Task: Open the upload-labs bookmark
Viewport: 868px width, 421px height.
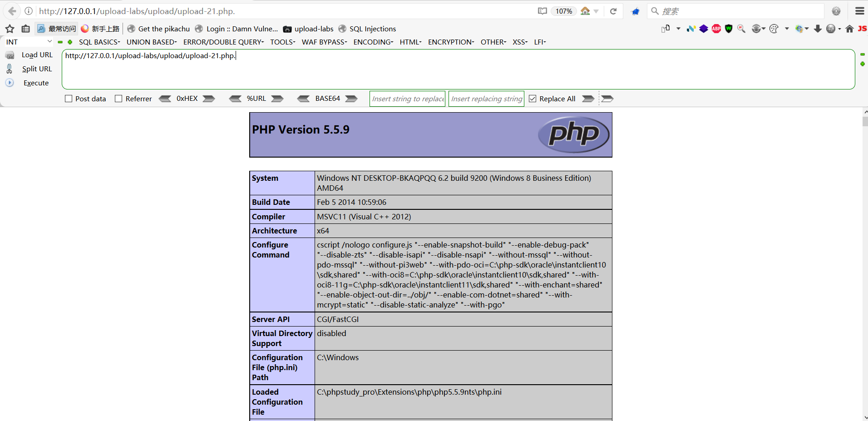Action: [x=308, y=29]
